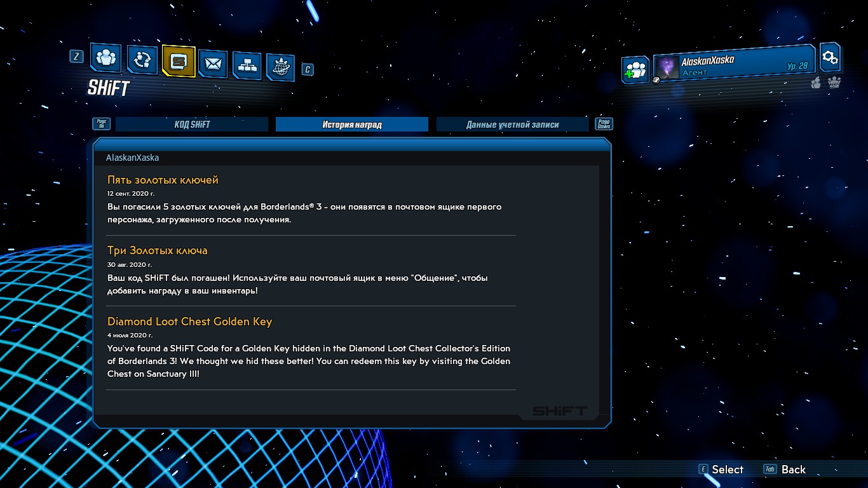The image size is (868, 488).
Task: Select the История наград tab
Action: click(x=352, y=125)
